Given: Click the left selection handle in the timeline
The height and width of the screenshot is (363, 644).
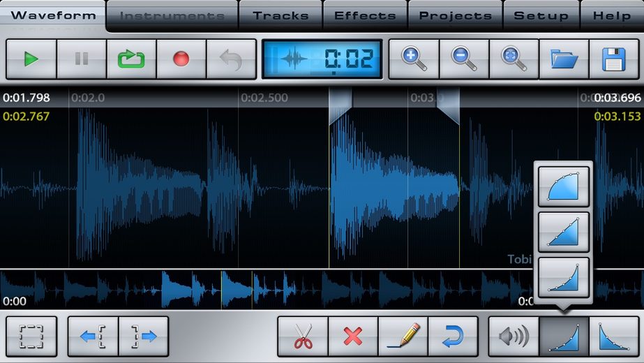Looking at the screenshot, I should point(340,105).
